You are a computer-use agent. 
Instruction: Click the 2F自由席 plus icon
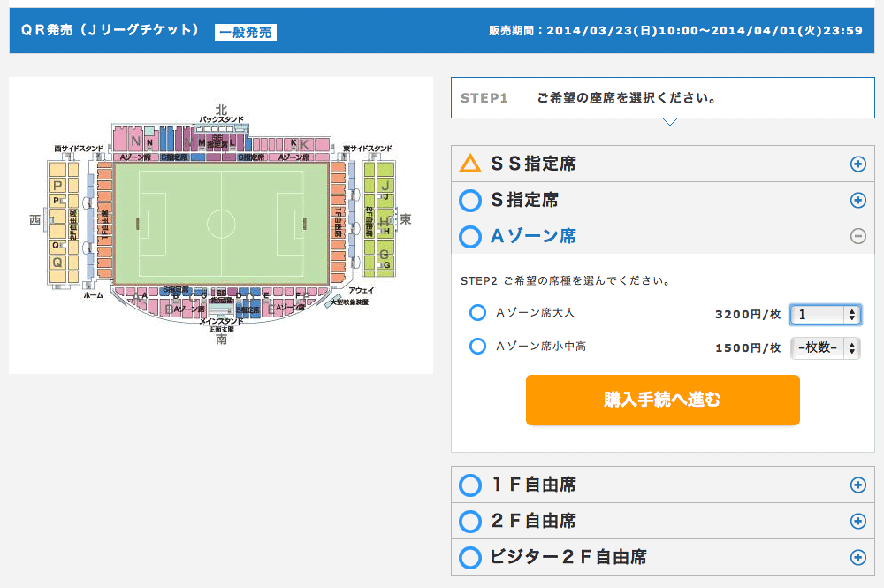pyautogui.click(x=857, y=521)
